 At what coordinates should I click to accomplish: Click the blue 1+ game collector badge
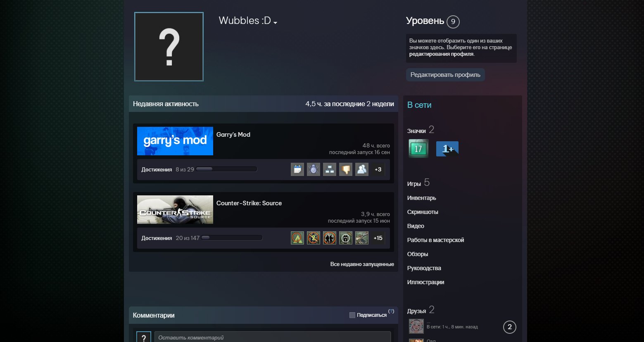447,149
